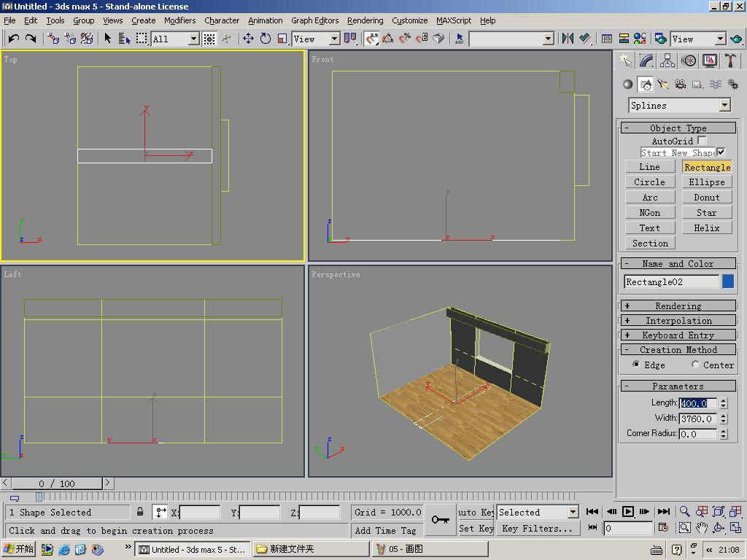
Task: Click the Undo arrow in the toolbar
Action: [x=14, y=39]
